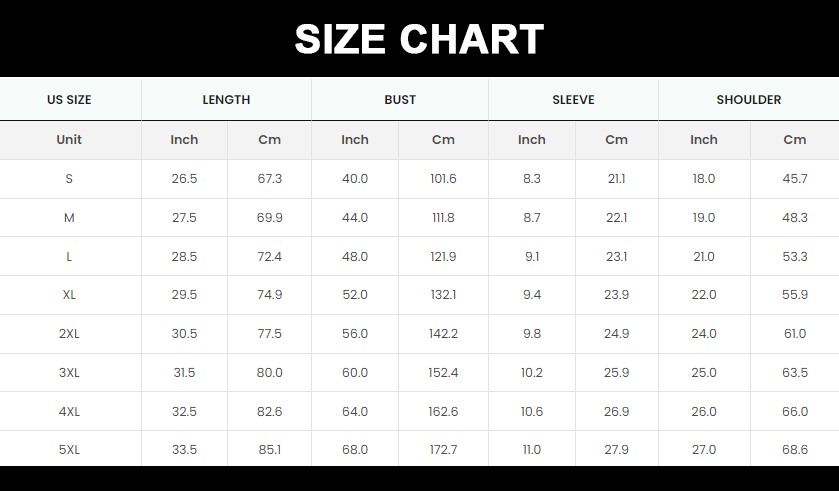Click the 61.0 cm shoulder value
Image resolution: width=839 pixels, height=491 pixels.
point(795,334)
